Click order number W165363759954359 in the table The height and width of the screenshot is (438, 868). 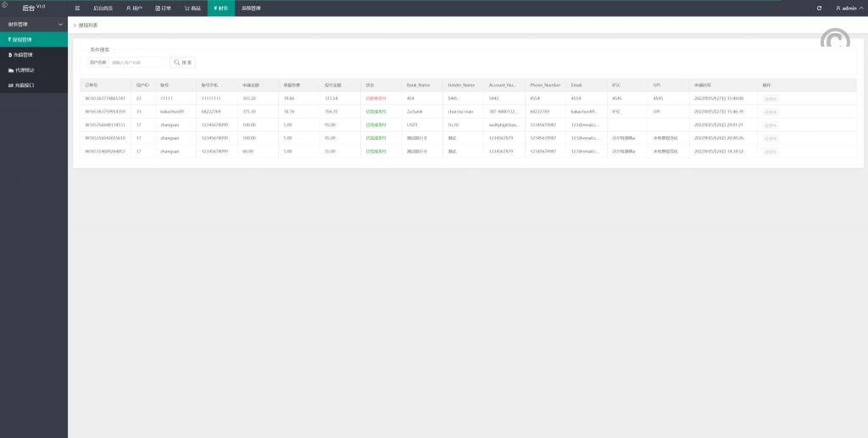[x=105, y=112]
